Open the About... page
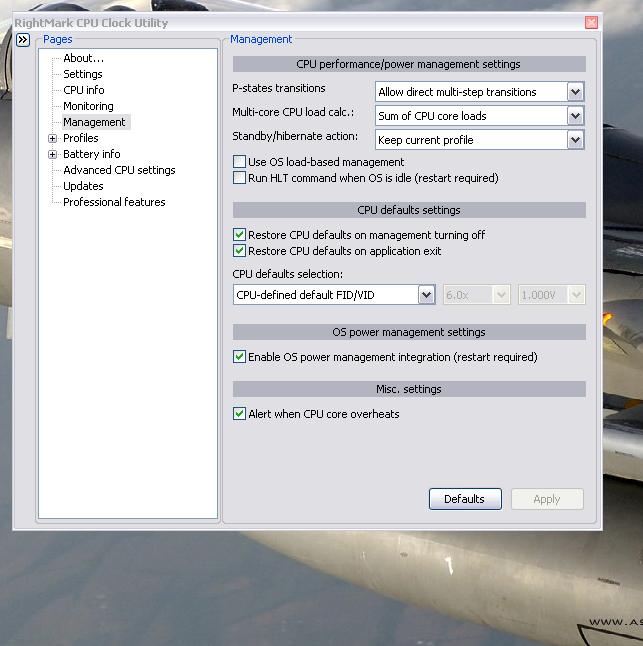This screenshot has width=643, height=646. (83, 58)
